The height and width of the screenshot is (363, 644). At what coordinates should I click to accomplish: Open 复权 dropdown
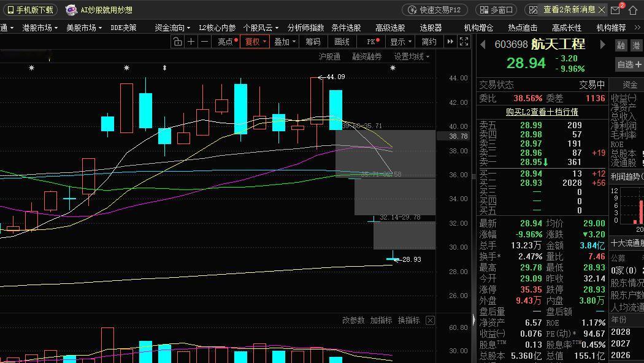click(x=256, y=42)
